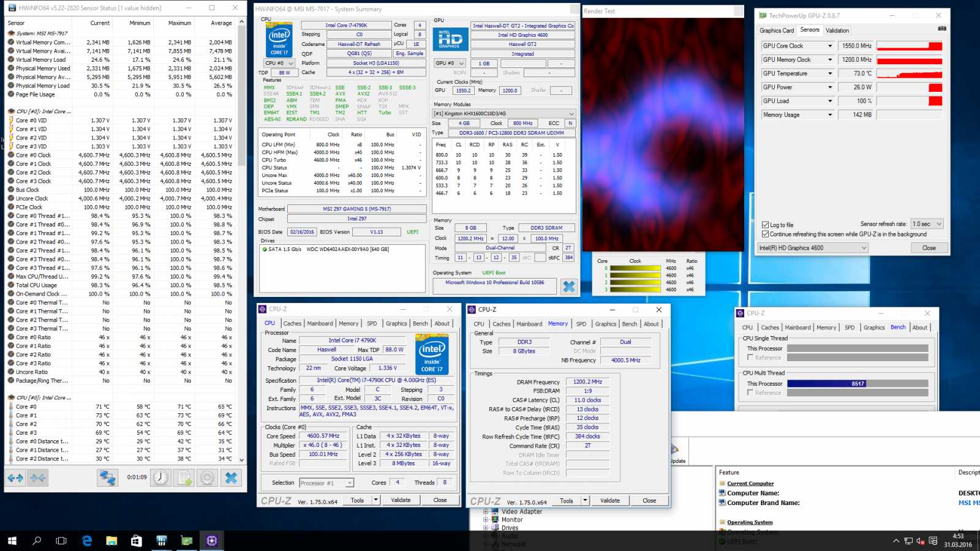Open Graphics tab in CPU-Z Bench window
This screenshot has height=551, width=980.
click(x=874, y=328)
